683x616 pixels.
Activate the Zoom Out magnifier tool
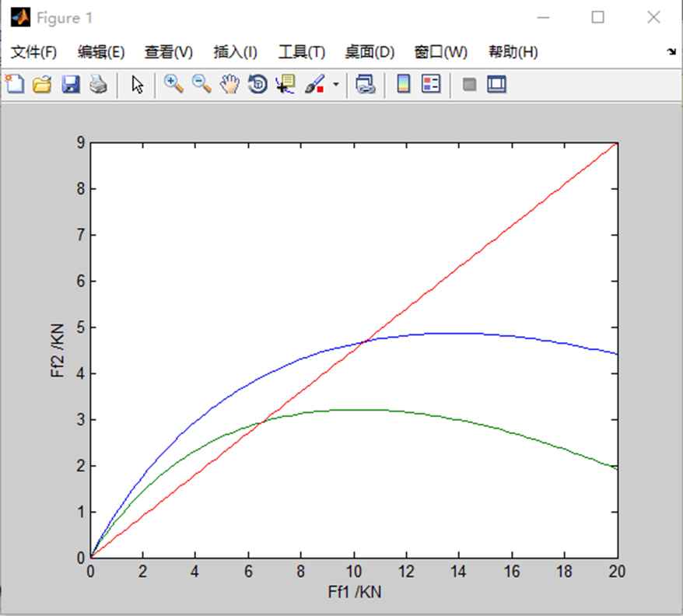click(x=201, y=84)
